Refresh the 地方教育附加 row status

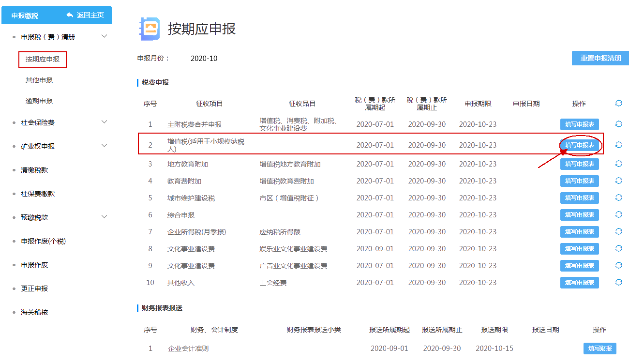pos(618,164)
